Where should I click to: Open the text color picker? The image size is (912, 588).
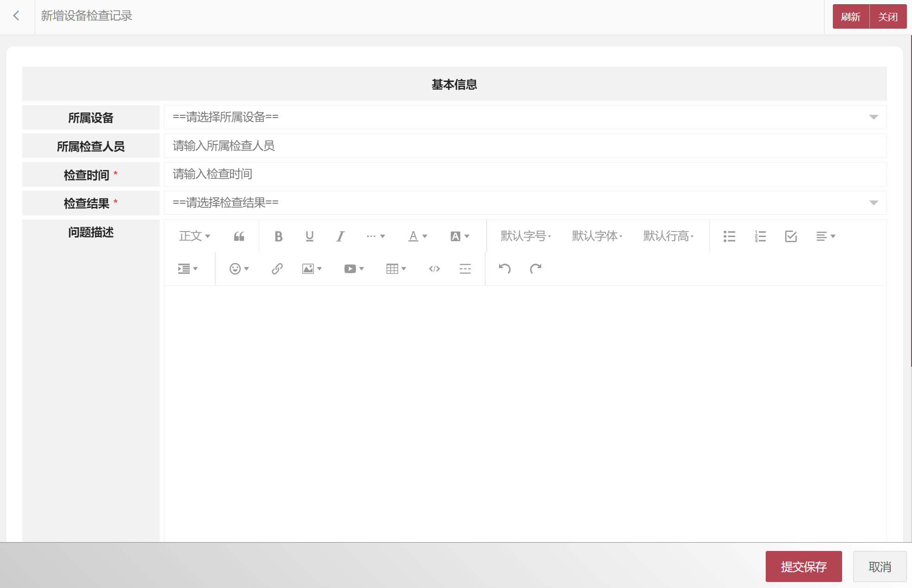[x=417, y=237]
